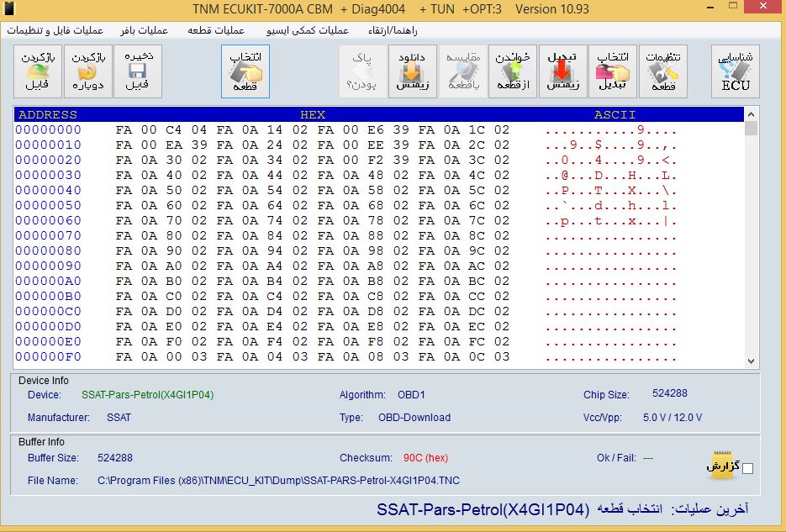This screenshot has width=786, height=532.
Task: Click the Download (دانلود) toolbar icon
Action: coord(413,71)
